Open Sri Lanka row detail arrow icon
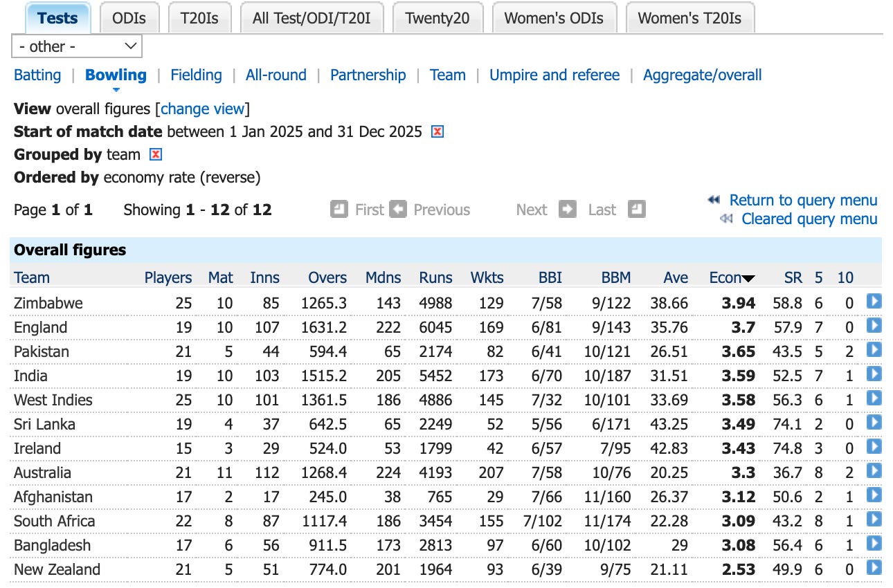The height and width of the screenshot is (588, 893). [874, 423]
